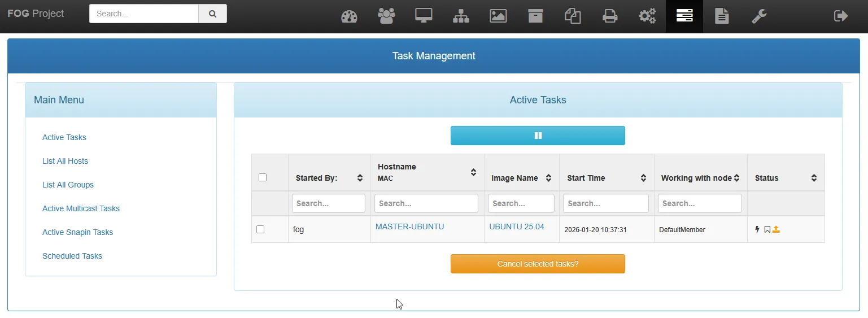The image size is (868, 318).
Task: Click the Cancel selected tasks button
Action: click(538, 264)
